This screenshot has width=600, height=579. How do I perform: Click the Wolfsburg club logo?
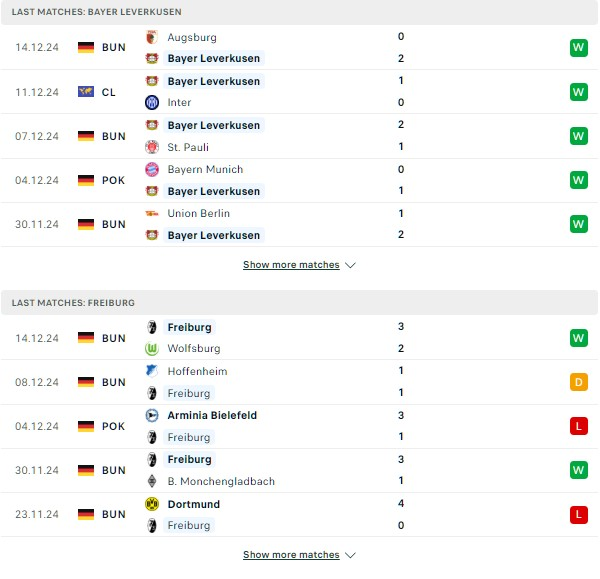pos(152,348)
